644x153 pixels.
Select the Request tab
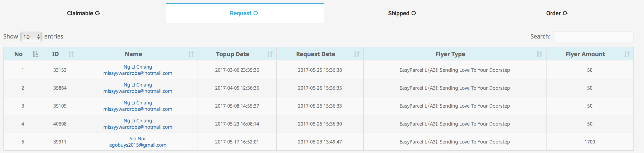tap(245, 13)
